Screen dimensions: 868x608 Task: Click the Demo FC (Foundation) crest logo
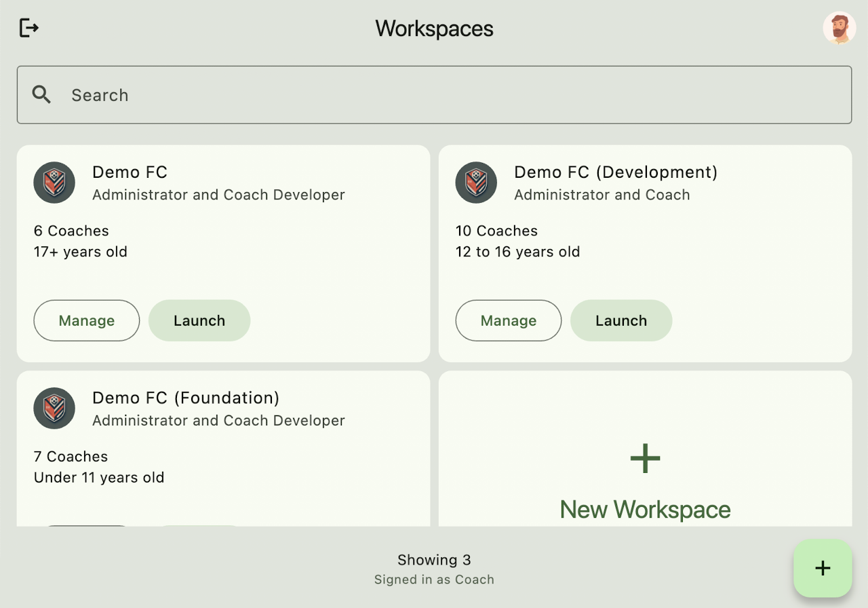(54, 408)
